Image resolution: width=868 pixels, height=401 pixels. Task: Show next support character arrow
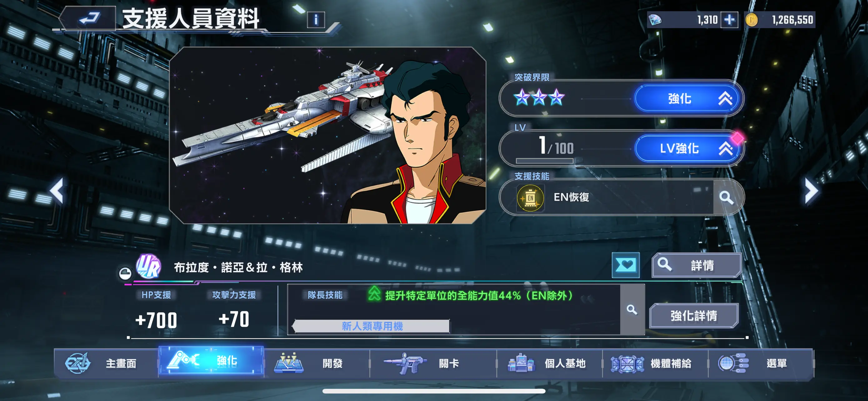click(811, 191)
